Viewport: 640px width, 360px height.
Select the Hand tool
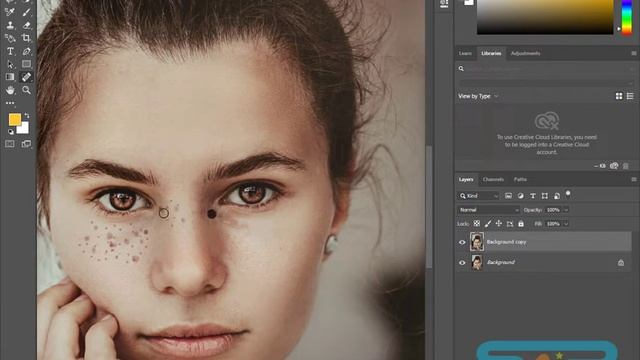coord(10,90)
